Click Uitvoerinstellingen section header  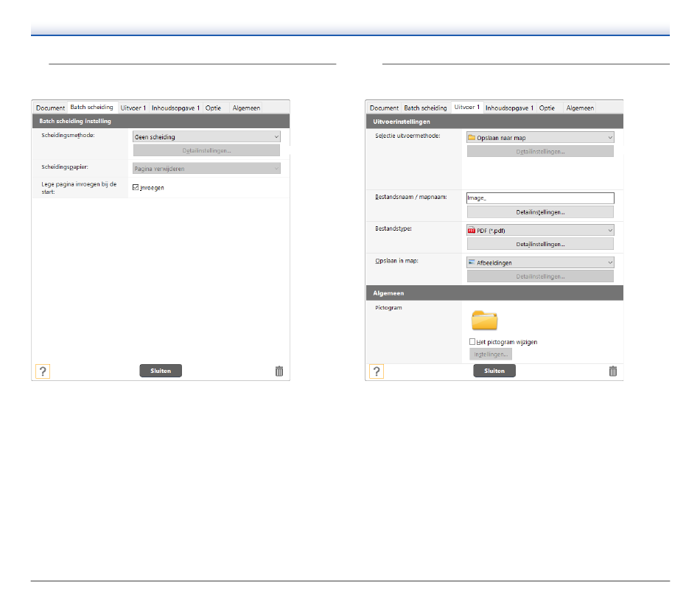pyautogui.click(x=494, y=122)
